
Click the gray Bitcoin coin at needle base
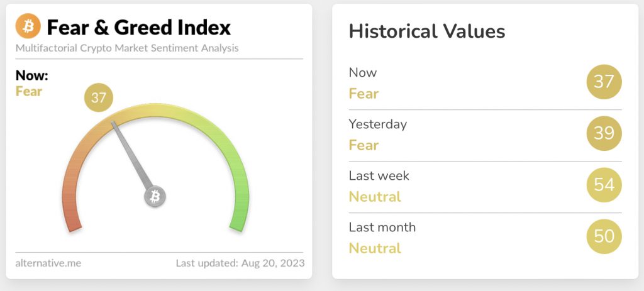155,196
